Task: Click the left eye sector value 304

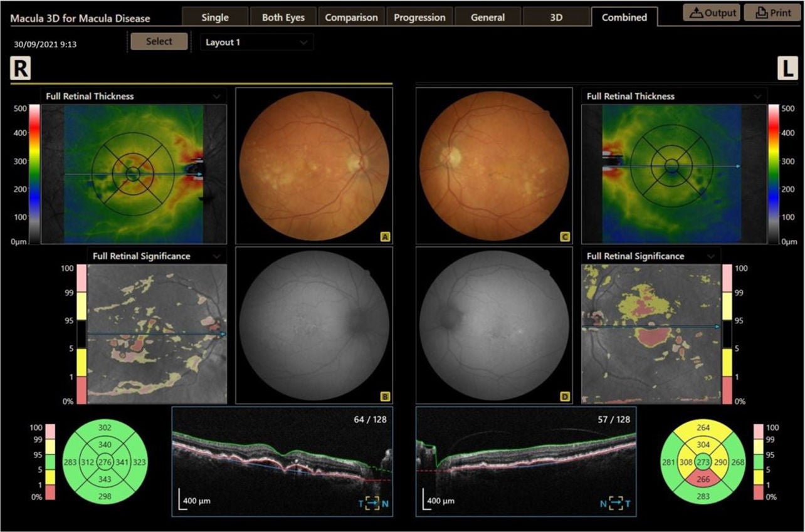Action: (702, 444)
